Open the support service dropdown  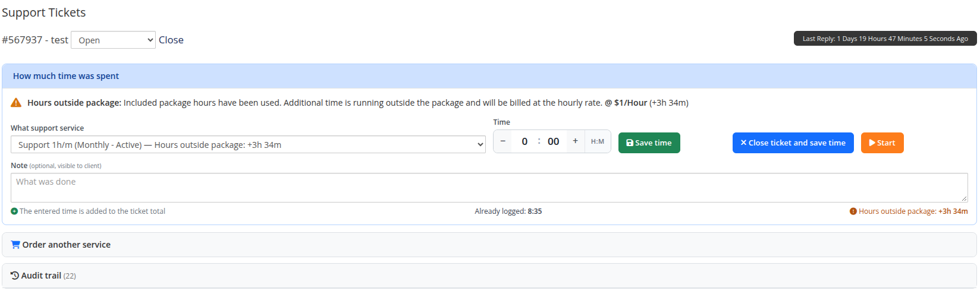248,144
